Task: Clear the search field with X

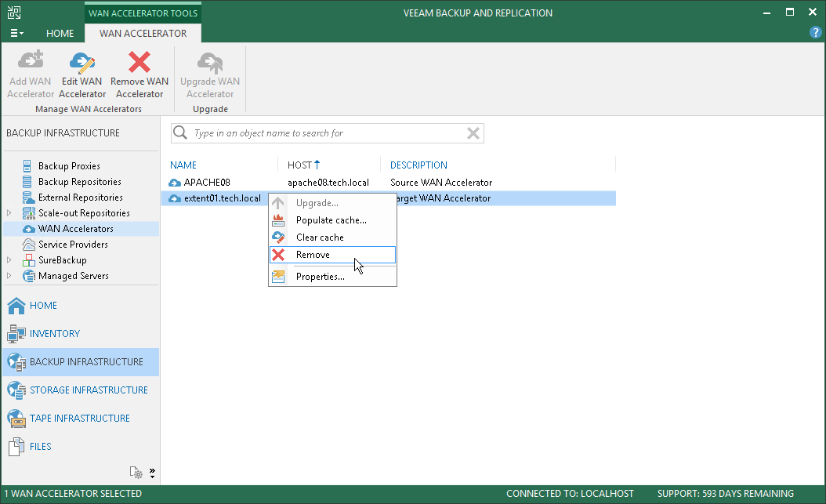Action: (473, 133)
